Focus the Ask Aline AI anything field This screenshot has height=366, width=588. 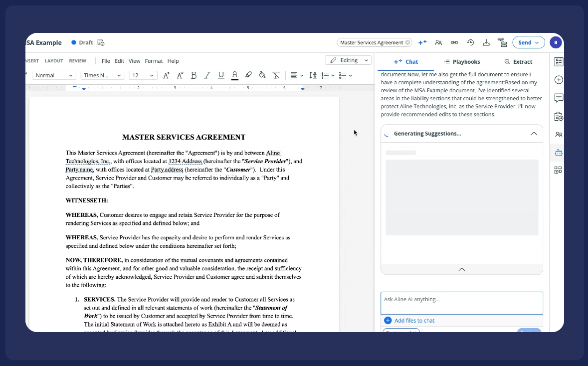462,303
